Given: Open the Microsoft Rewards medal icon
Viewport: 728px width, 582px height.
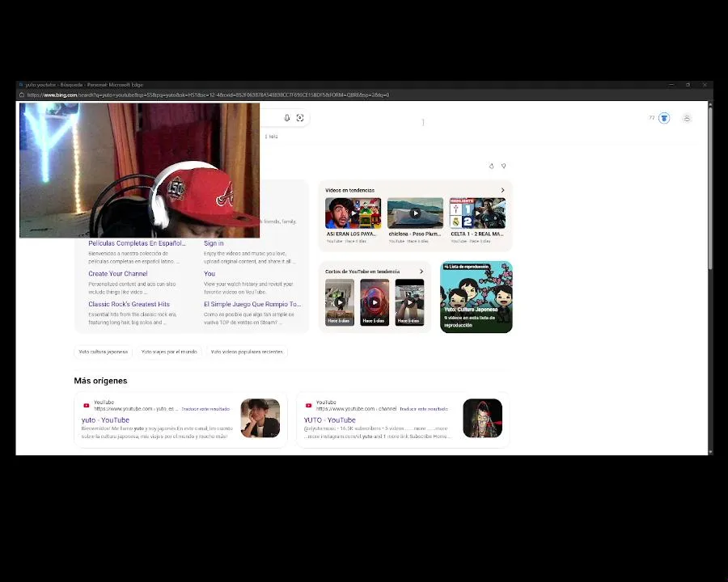Looking at the screenshot, I should pyautogui.click(x=664, y=118).
